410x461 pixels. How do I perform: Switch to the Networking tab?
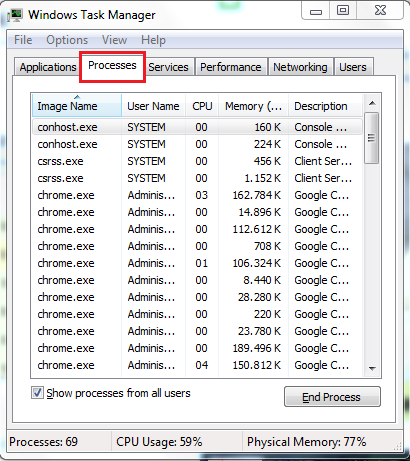pos(300,67)
